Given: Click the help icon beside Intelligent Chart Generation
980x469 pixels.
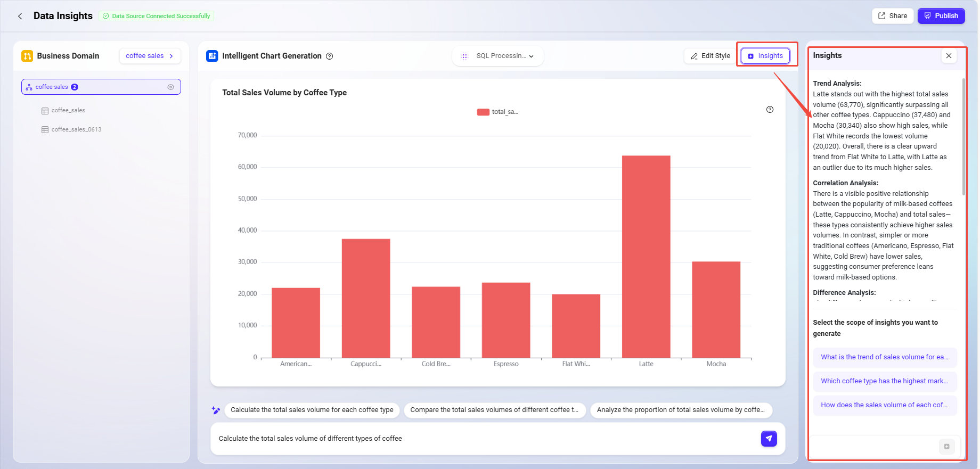Looking at the screenshot, I should point(329,56).
